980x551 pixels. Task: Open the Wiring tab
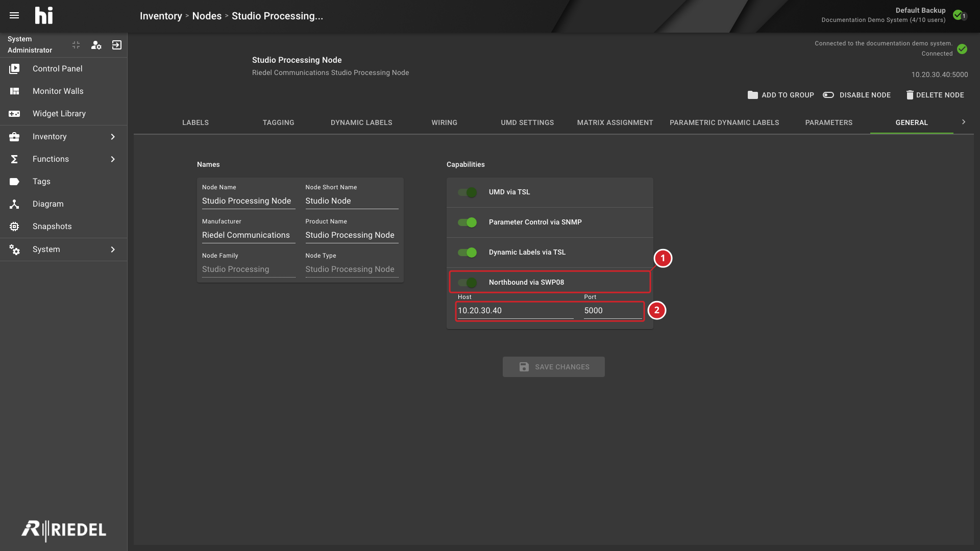[x=444, y=122]
